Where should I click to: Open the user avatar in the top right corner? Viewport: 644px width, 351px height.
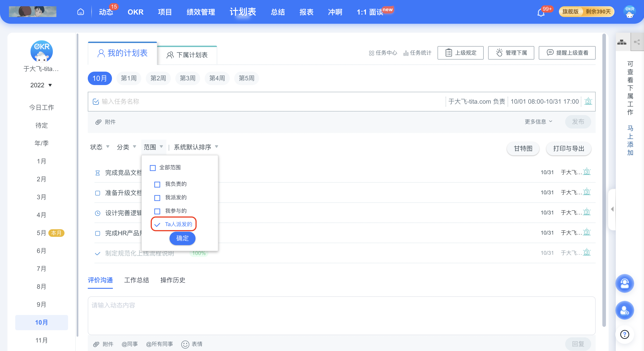(629, 12)
